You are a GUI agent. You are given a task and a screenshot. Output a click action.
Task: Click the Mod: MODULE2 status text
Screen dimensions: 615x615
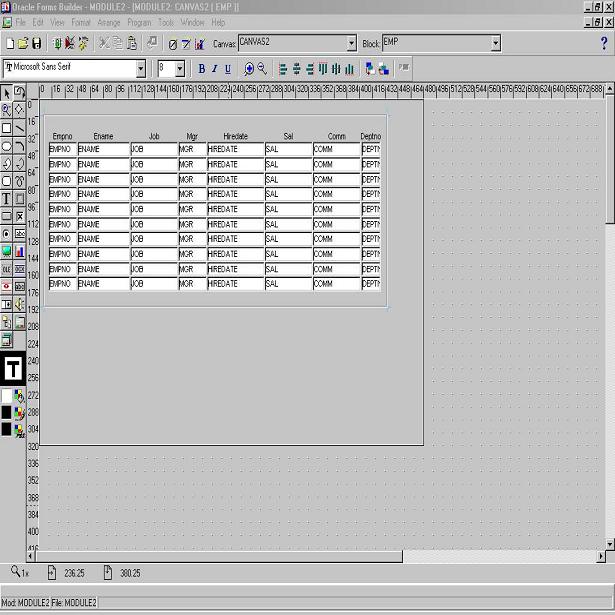pos(25,602)
